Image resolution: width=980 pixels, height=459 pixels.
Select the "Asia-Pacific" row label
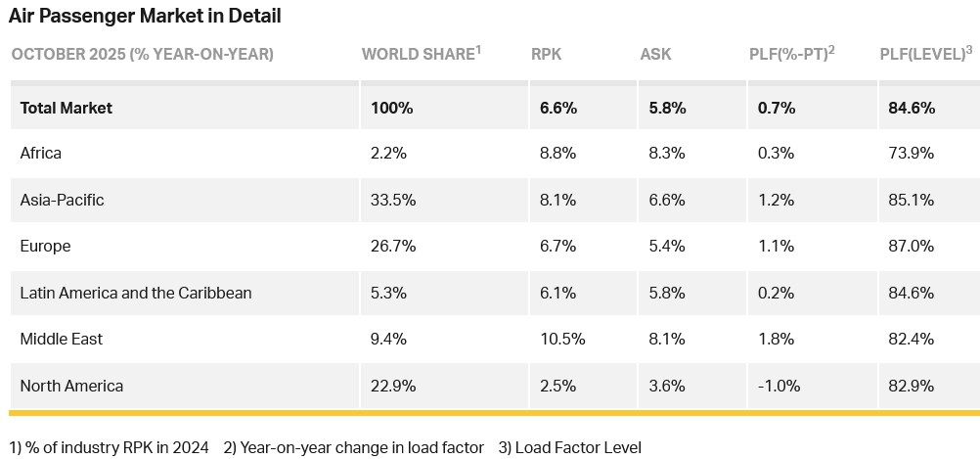pyautogui.click(x=62, y=200)
